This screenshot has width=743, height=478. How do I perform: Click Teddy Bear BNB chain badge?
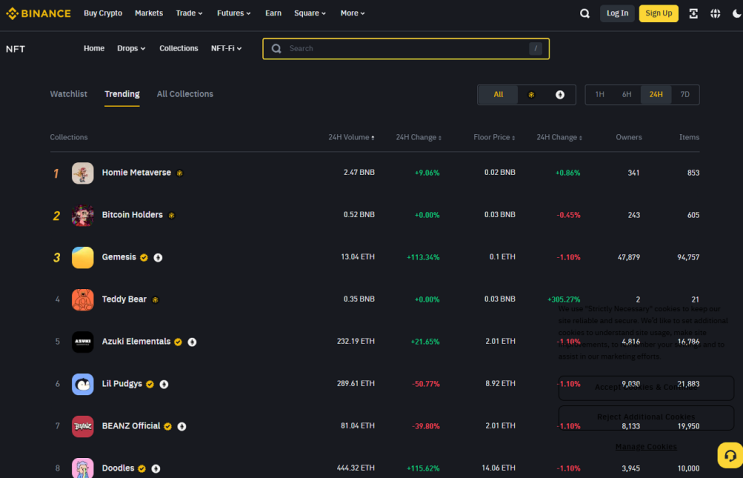click(x=155, y=300)
